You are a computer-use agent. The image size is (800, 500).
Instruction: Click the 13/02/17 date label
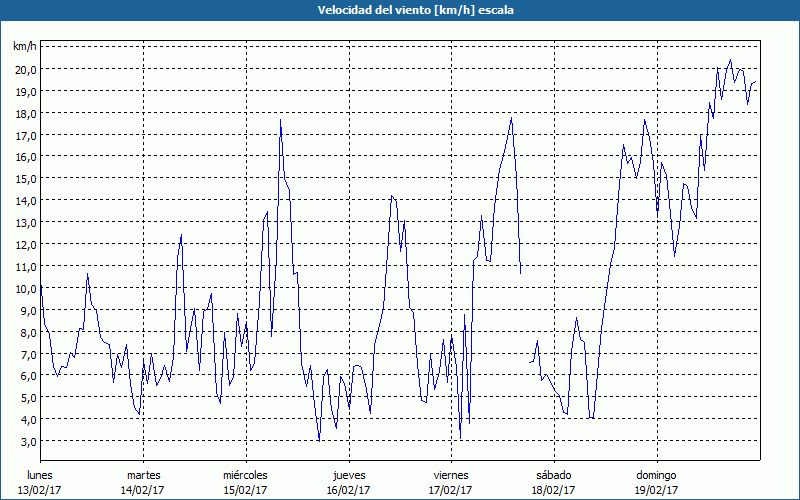click(40, 490)
